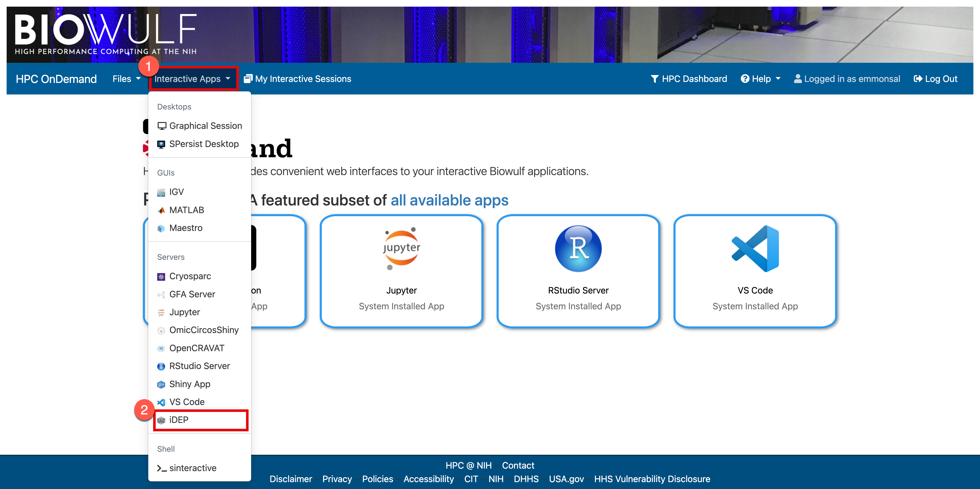Open the DHHS footer link
Screen dimensions: 980x489
pos(526,479)
